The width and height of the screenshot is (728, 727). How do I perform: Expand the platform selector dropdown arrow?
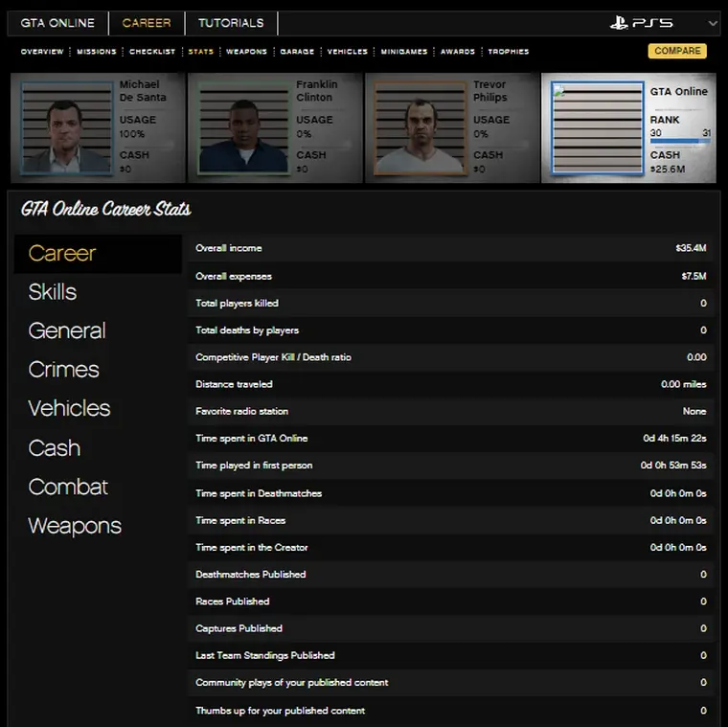[x=712, y=23]
